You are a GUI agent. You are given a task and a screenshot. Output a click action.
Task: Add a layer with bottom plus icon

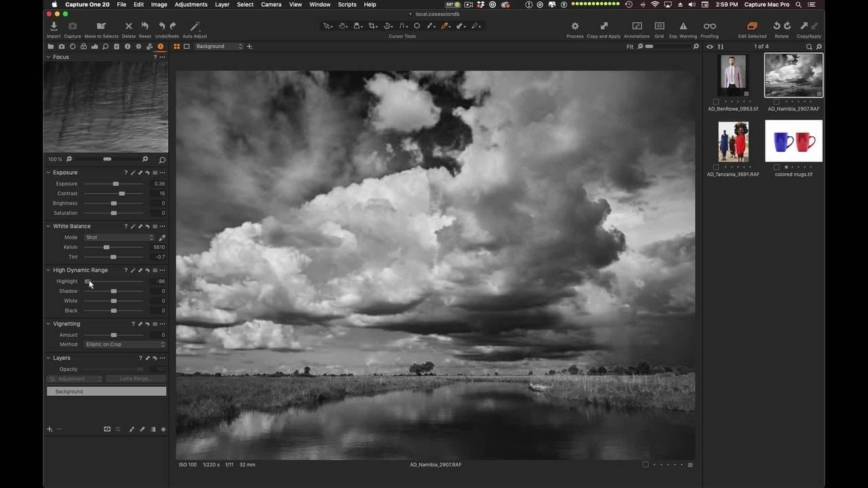[x=50, y=429]
